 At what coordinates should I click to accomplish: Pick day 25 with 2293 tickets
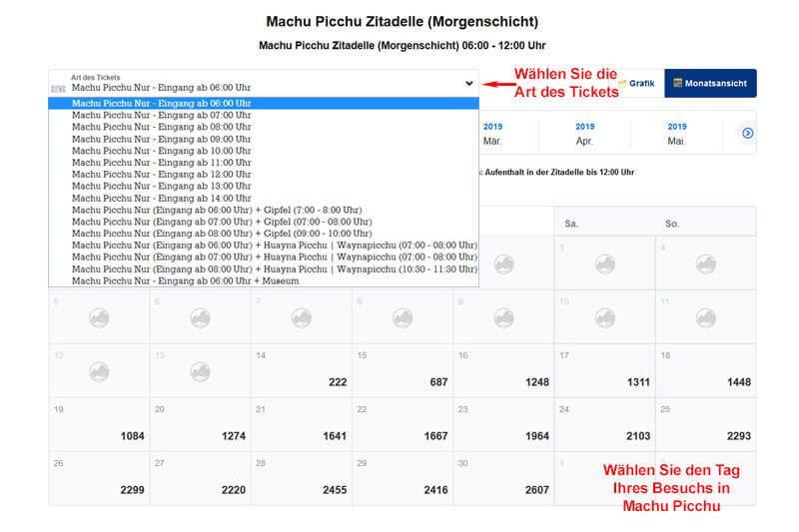706,424
